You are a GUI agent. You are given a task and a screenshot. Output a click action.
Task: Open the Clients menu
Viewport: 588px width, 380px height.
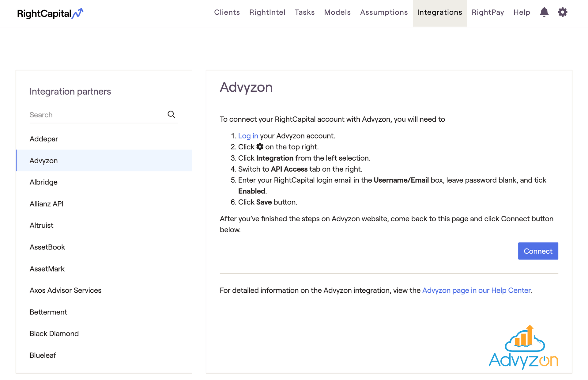point(227,12)
